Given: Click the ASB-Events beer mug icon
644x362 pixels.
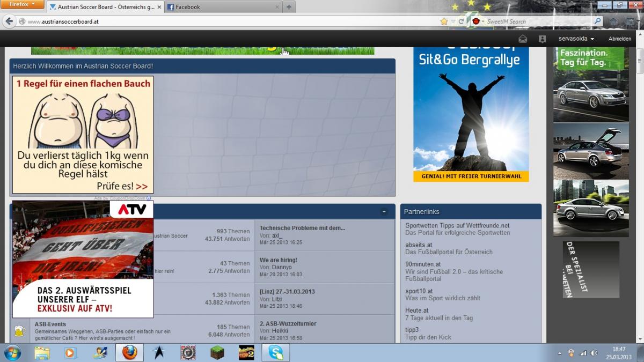Looking at the screenshot, I should pos(19,331).
